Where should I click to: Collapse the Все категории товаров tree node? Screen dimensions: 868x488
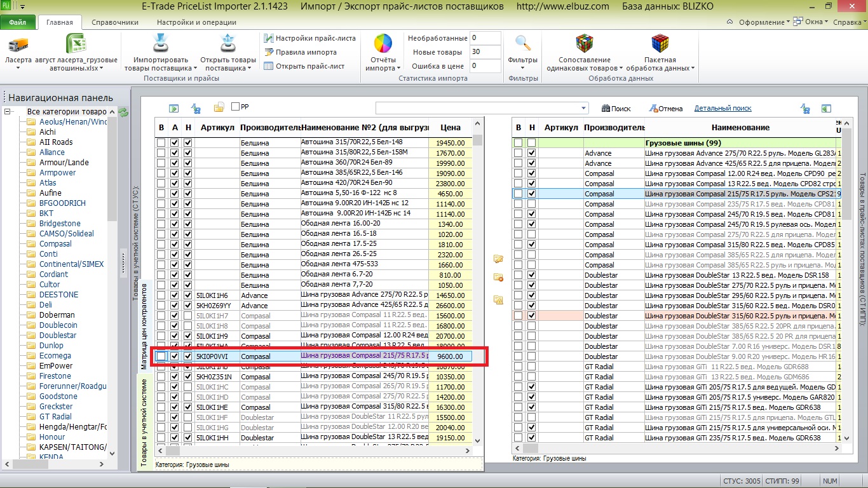tap(8, 112)
